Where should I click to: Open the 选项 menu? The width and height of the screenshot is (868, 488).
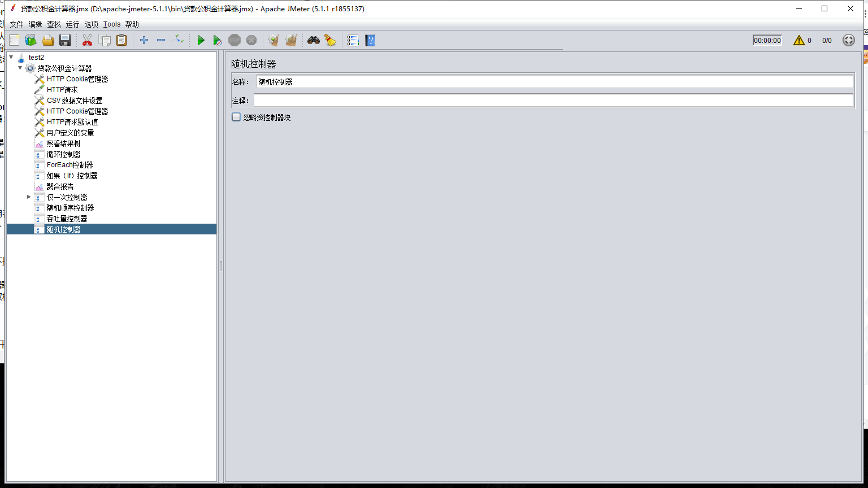click(x=91, y=24)
